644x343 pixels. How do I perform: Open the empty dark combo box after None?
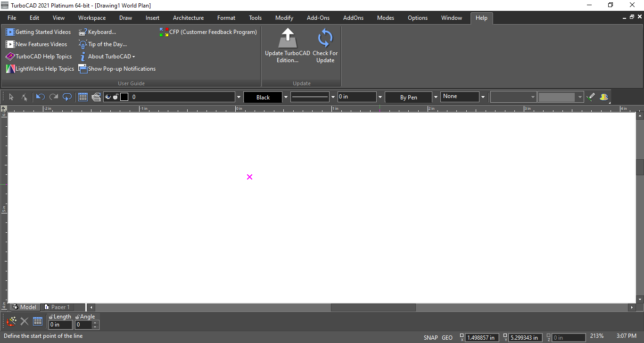(513, 97)
